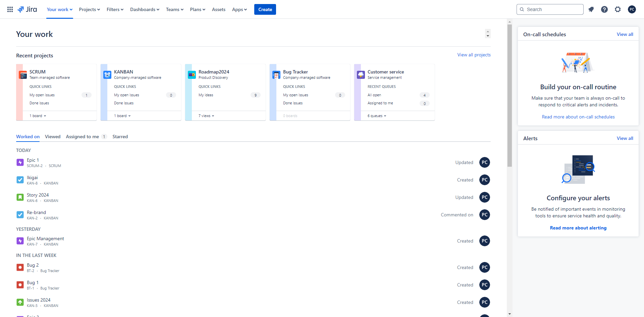Click the Bug 2 red issue icon
This screenshot has width=644, height=317.
(x=20, y=267)
